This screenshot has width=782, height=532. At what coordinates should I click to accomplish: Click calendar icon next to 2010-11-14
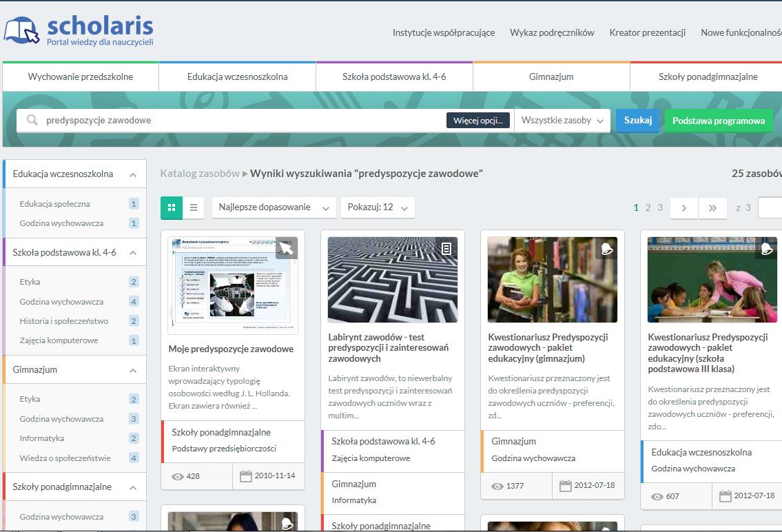point(246,475)
